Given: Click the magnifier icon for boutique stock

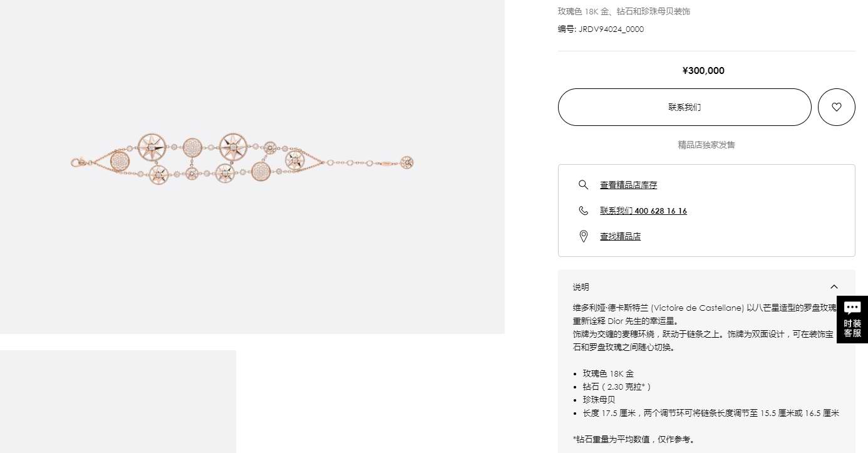Looking at the screenshot, I should point(583,185).
